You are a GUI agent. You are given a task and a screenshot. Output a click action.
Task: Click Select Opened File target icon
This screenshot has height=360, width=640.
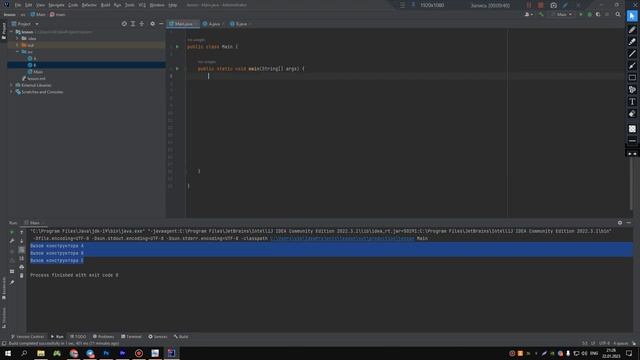click(x=124, y=24)
